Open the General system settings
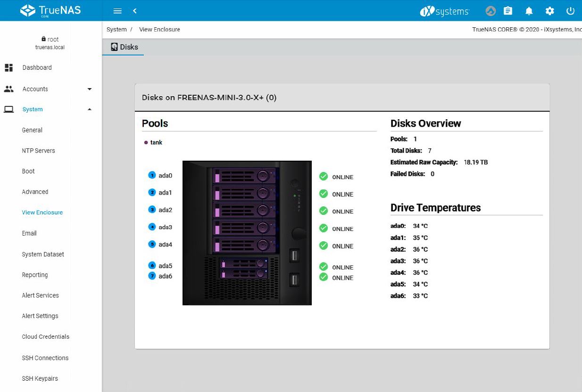 pyautogui.click(x=32, y=130)
